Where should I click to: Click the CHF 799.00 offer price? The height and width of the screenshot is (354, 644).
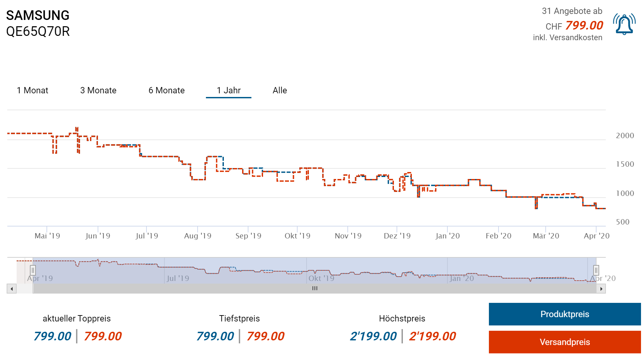(584, 26)
